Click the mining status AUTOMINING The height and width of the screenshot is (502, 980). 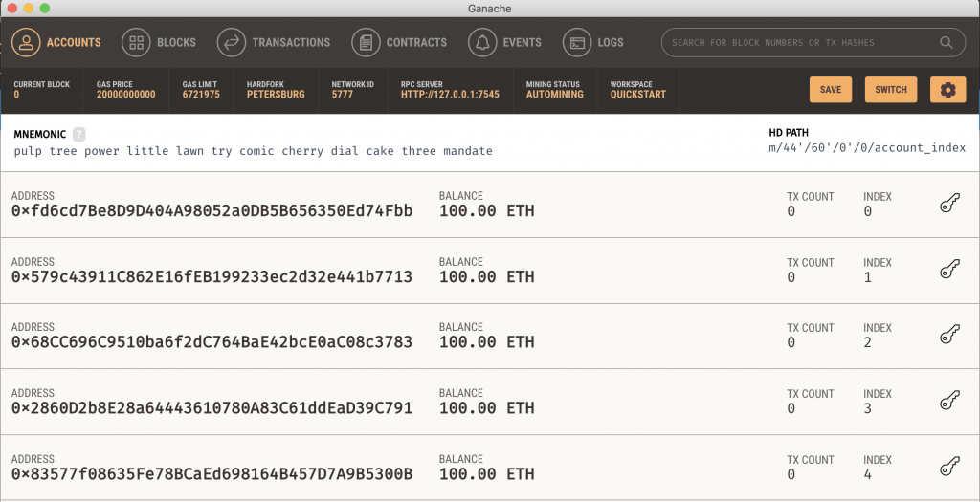tap(554, 95)
